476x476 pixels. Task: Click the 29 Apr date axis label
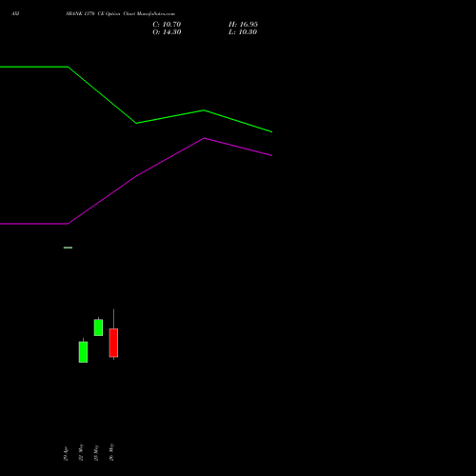pos(66,453)
